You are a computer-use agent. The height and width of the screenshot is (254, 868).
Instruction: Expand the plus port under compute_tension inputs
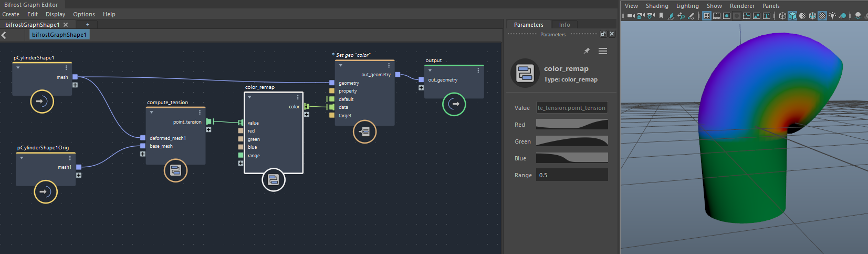(142, 154)
